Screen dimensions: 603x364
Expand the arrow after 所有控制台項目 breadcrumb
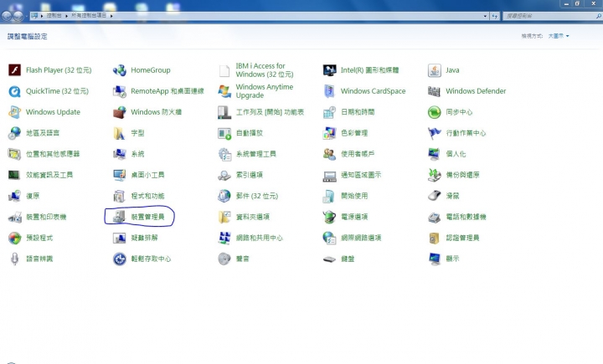tap(111, 16)
